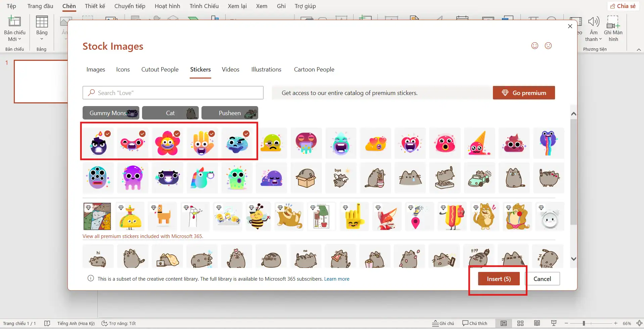644x329 pixels.
Task: Switch to the Illustrations tab
Action: (x=266, y=69)
